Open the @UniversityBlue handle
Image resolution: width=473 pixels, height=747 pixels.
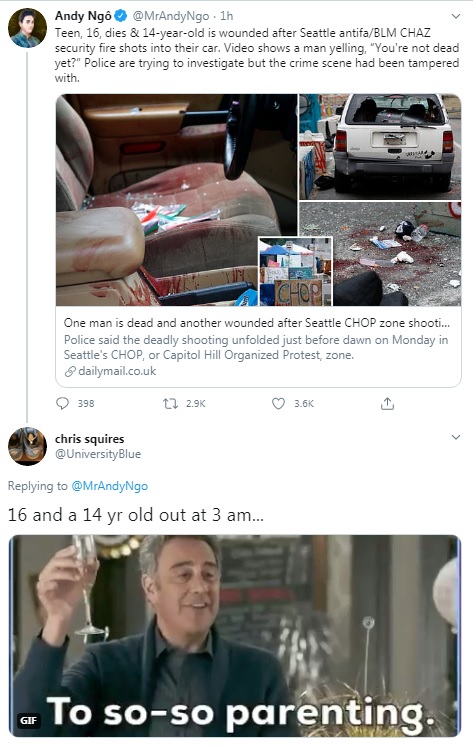tap(98, 454)
